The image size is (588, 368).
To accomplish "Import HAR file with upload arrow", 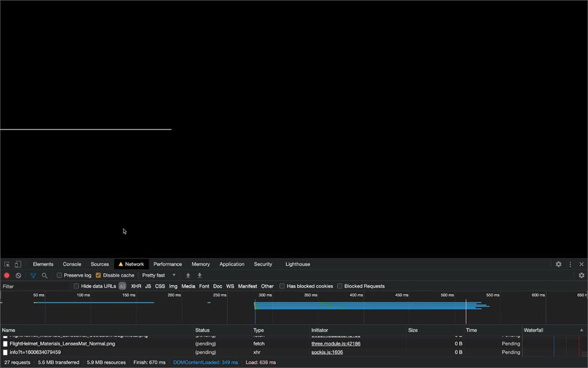I will [x=188, y=275].
